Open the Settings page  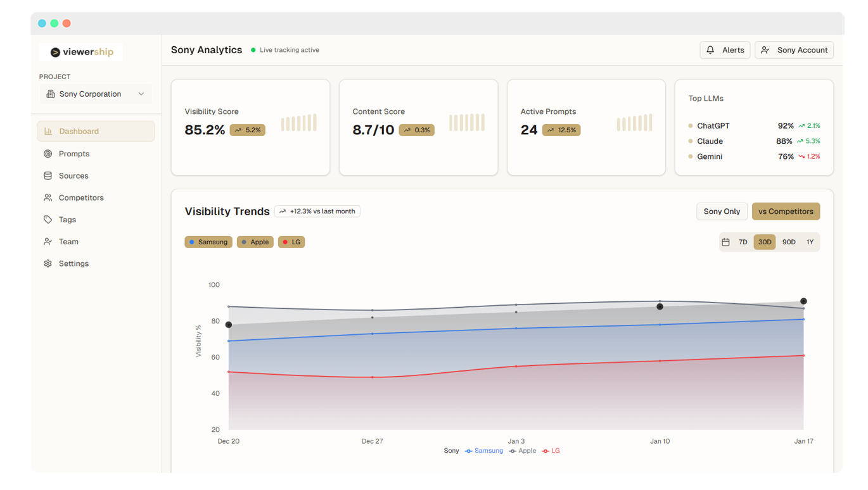point(96,263)
